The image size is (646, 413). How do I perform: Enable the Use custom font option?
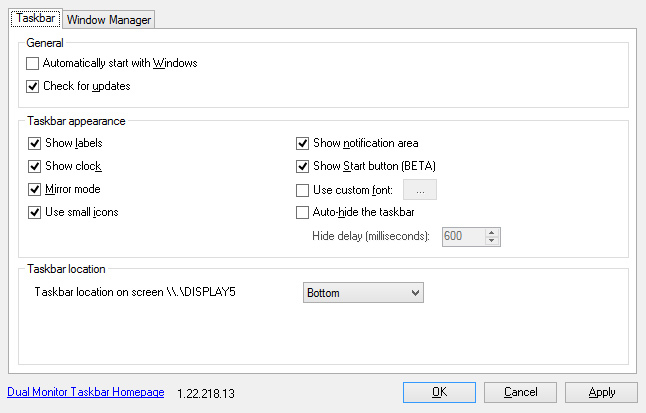pos(302,190)
